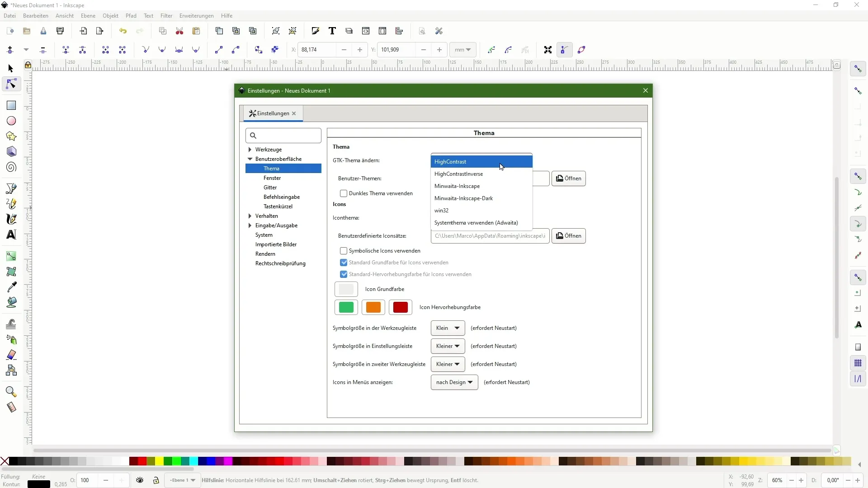This screenshot has width=868, height=488.
Task: Open Icons in Menüs anzeigen dropdown
Action: 454,382
